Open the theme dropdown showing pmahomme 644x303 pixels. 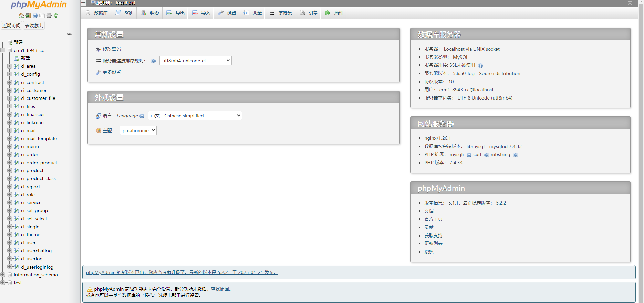tap(138, 130)
